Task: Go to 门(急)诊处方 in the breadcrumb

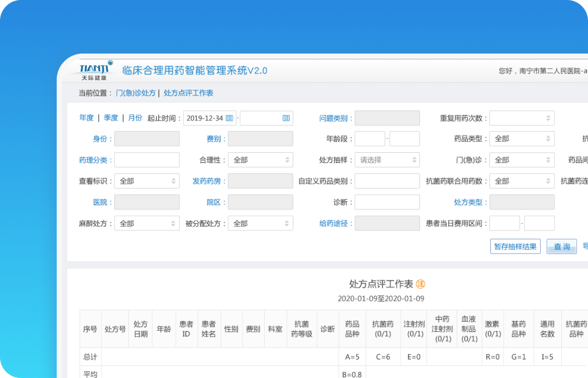Action: [x=135, y=93]
